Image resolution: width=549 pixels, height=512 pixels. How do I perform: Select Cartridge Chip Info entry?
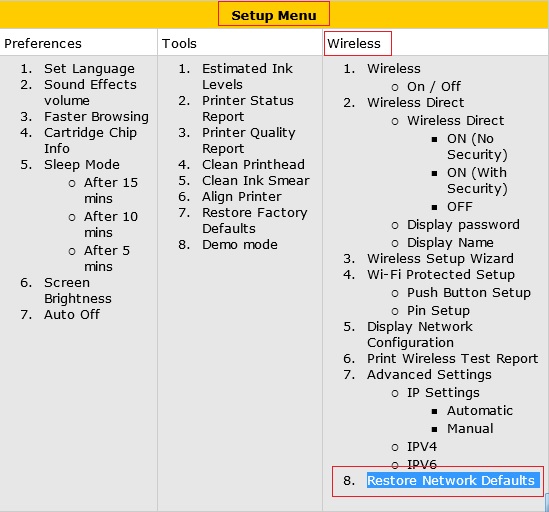[x=90, y=140]
